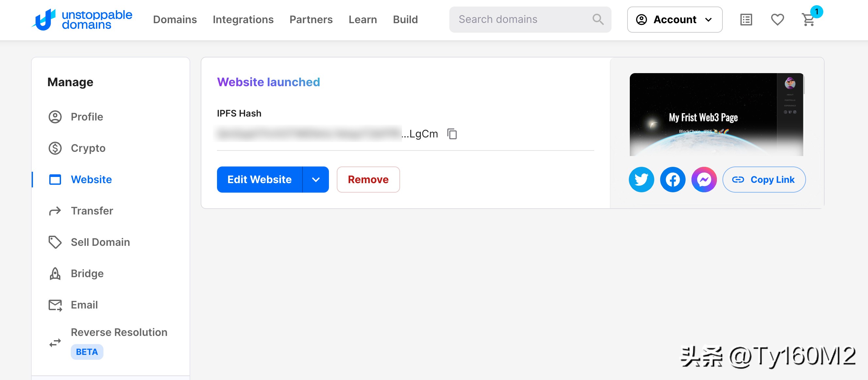Copy the IPFS hash

453,134
